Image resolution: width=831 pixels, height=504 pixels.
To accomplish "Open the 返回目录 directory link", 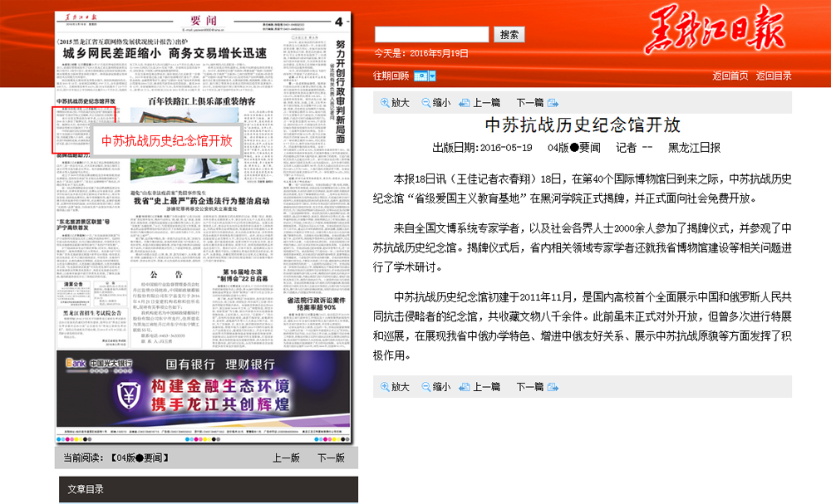I will tap(774, 76).
